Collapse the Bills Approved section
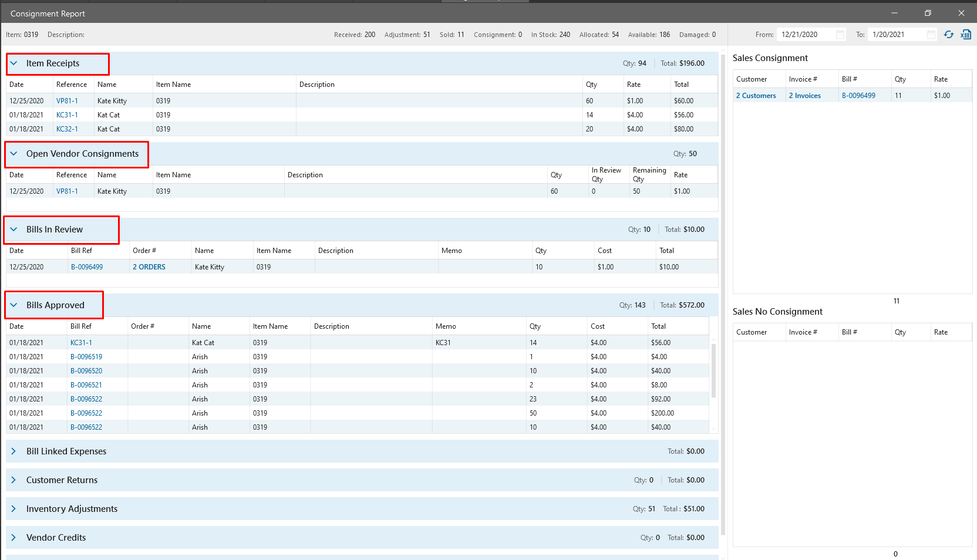 pyautogui.click(x=14, y=305)
